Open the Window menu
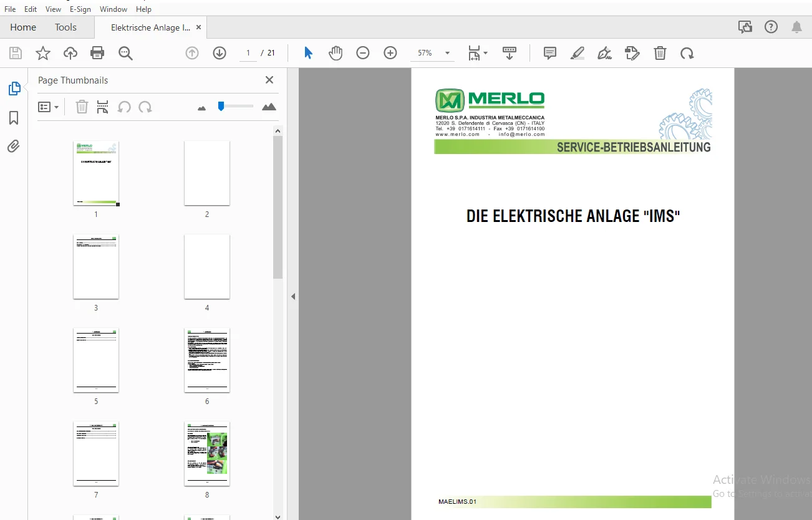The height and width of the screenshot is (520, 812). 114,9
